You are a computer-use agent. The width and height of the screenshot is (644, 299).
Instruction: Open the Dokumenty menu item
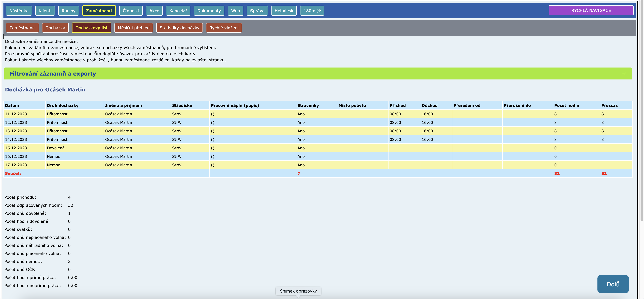[209, 11]
